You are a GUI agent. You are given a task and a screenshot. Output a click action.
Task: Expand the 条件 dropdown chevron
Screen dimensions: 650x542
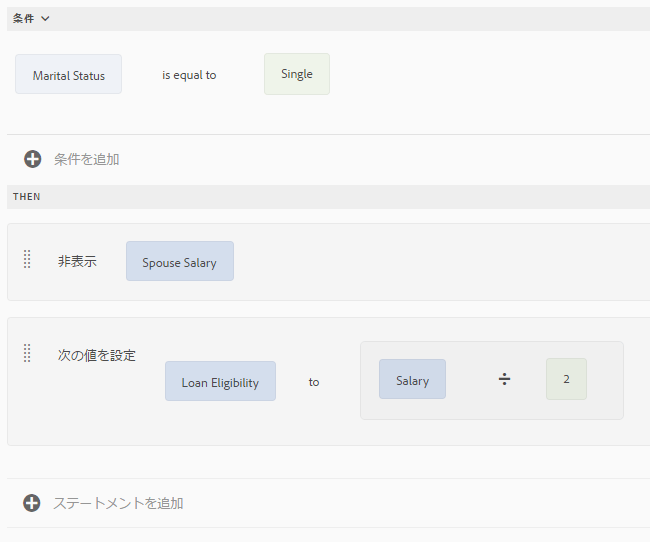click(45, 19)
